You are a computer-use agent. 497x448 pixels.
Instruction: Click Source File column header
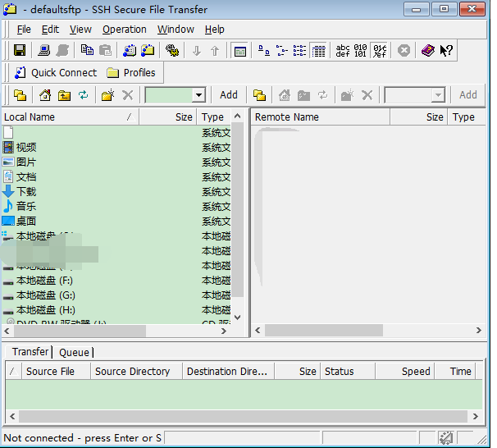point(56,371)
